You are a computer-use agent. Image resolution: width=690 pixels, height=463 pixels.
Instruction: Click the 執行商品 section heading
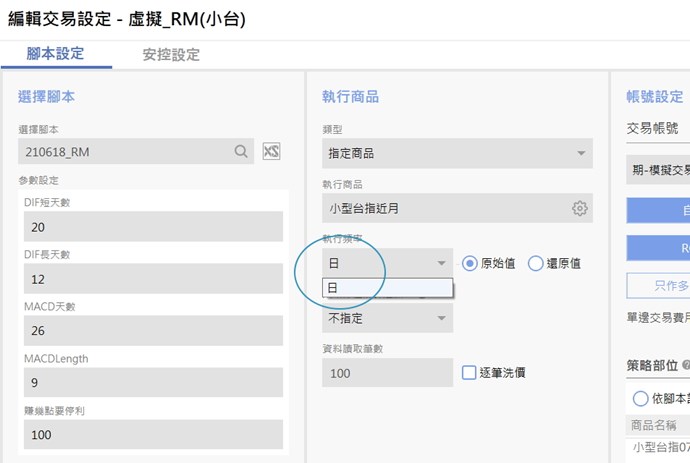tap(350, 96)
